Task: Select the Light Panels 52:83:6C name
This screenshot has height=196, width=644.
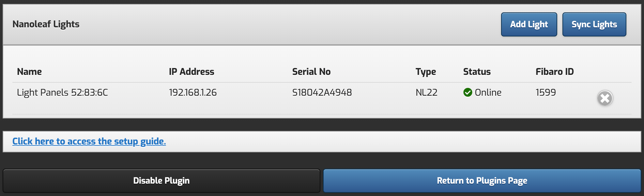Action: coord(62,92)
